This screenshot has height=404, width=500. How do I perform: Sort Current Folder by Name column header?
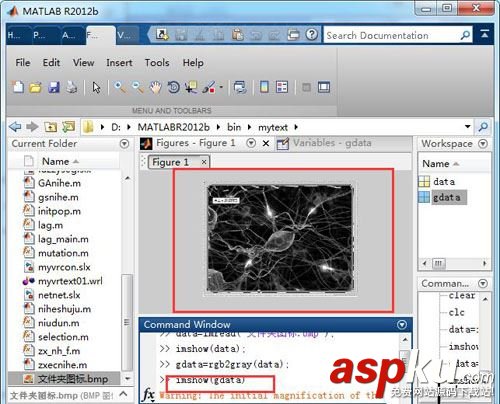click(60, 161)
